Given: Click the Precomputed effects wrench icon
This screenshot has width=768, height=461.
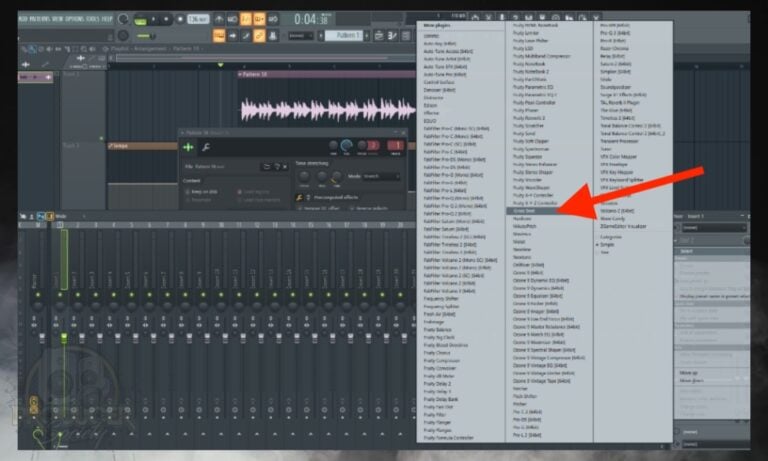Looking at the screenshot, I should (299, 197).
